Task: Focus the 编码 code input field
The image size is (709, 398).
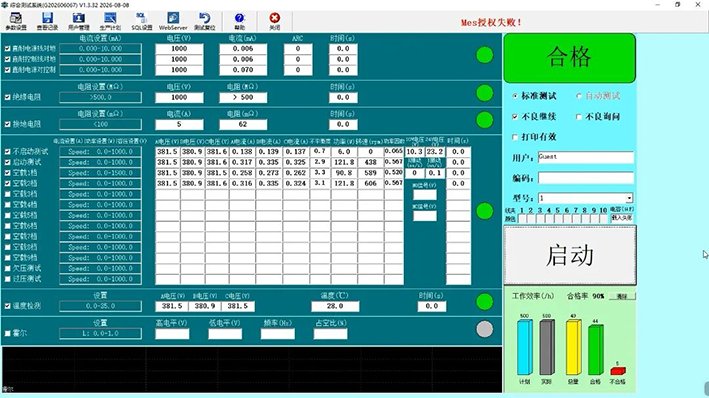Action: (x=586, y=178)
